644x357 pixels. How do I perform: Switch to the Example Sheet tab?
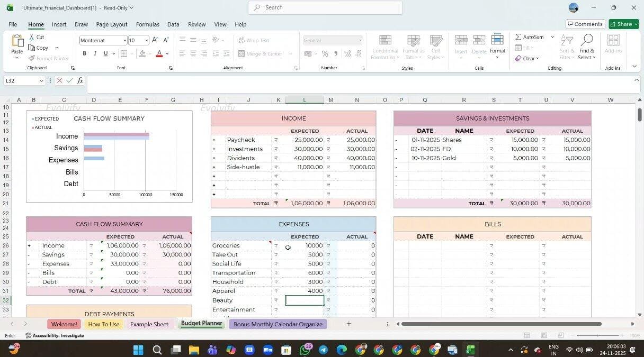point(149,324)
